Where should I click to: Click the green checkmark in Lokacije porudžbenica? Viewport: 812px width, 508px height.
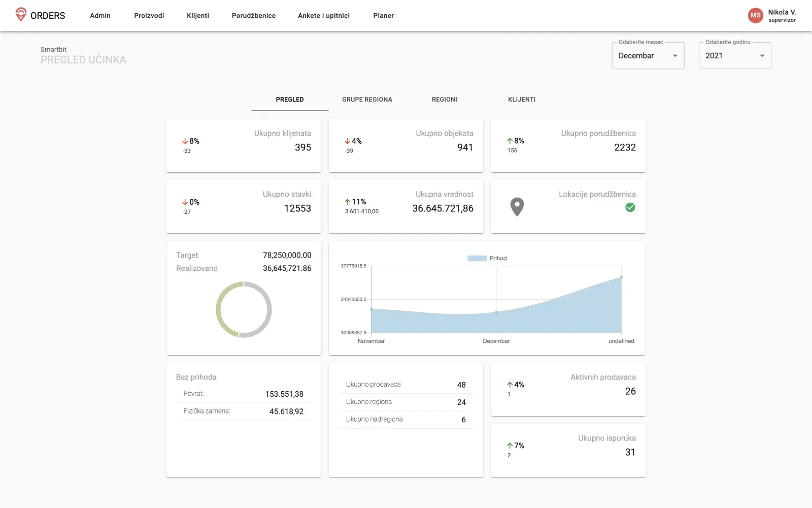[x=630, y=207]
